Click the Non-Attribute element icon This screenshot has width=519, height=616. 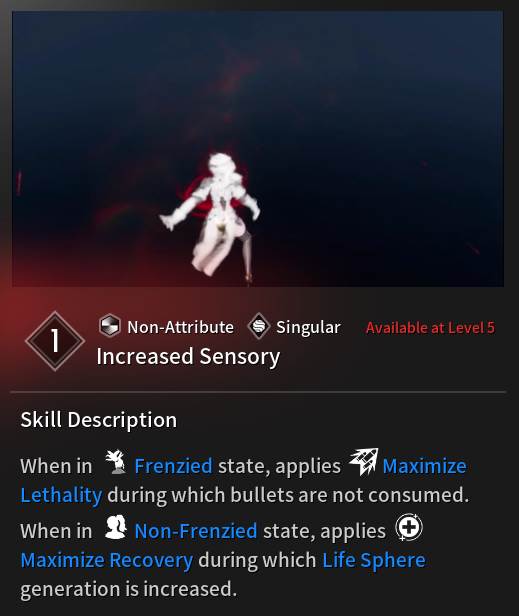109,326
